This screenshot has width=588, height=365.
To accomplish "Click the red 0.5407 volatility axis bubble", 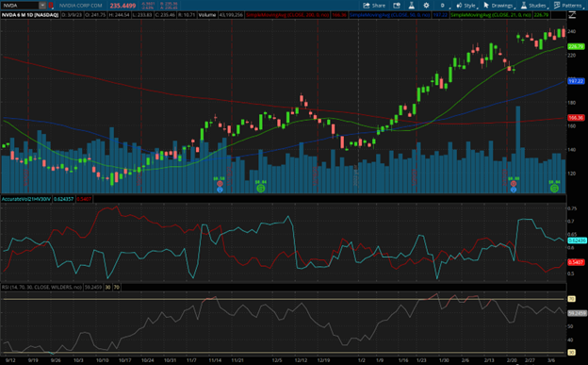I will (576, 262).
